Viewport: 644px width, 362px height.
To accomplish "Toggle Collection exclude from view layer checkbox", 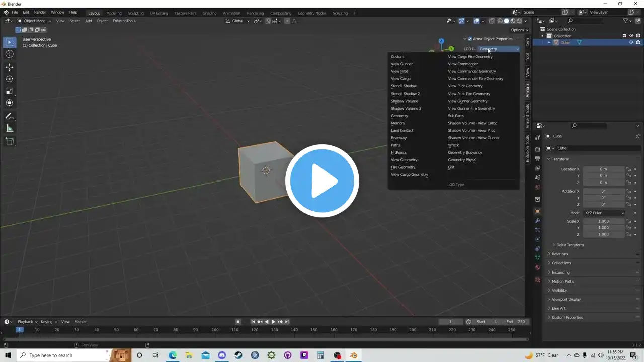I will pos(624,36).
